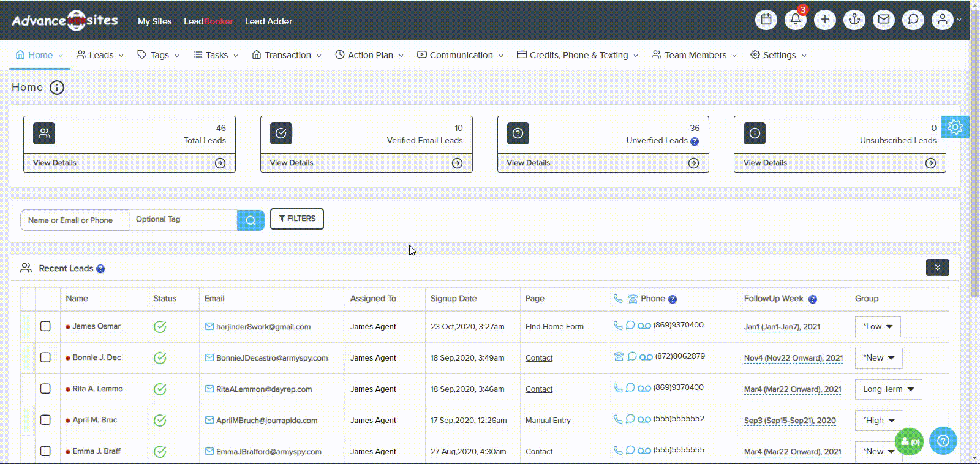Click the Home info circle icon
The height and width of the screenshot is (464, 980).
(x=57, y=88)
